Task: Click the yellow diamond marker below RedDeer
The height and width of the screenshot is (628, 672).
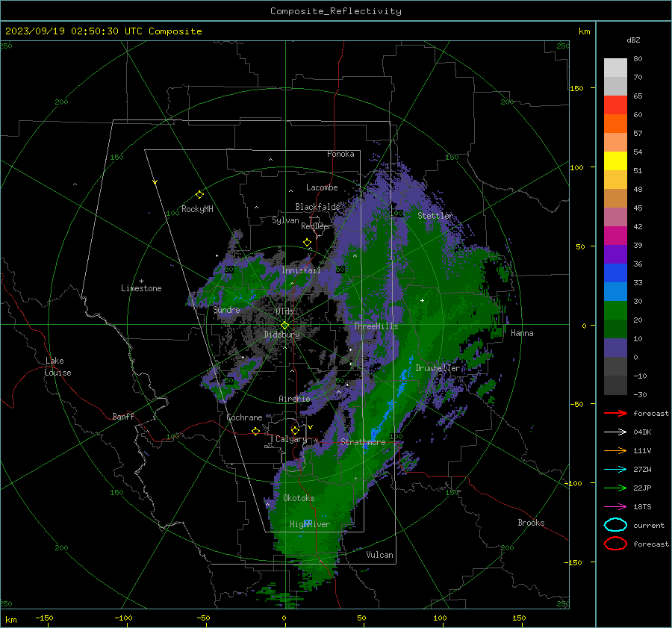Action: coord(307,243)
